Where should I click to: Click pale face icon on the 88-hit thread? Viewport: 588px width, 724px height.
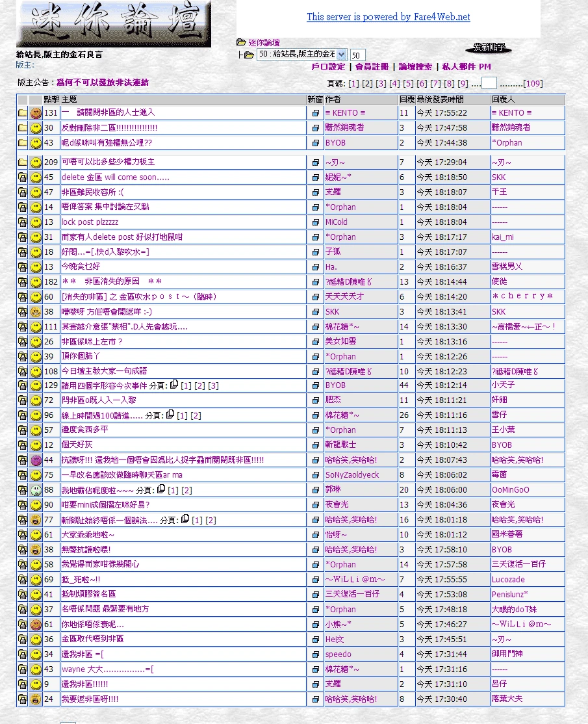pyautogui.click(x=36, y=490)
